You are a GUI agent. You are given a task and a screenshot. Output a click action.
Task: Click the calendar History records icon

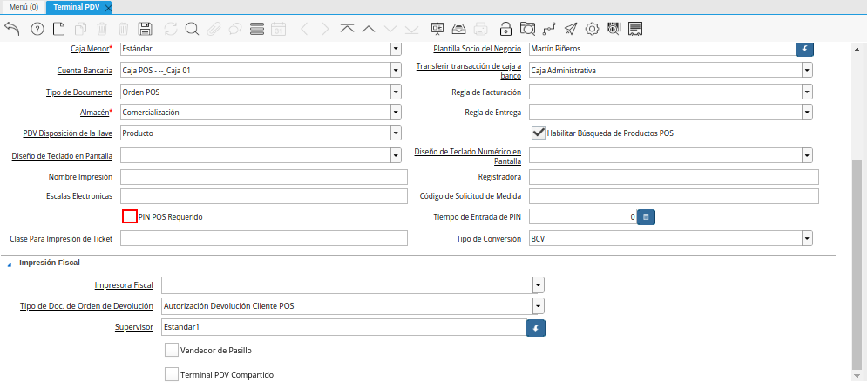click(x=279, y=29)
